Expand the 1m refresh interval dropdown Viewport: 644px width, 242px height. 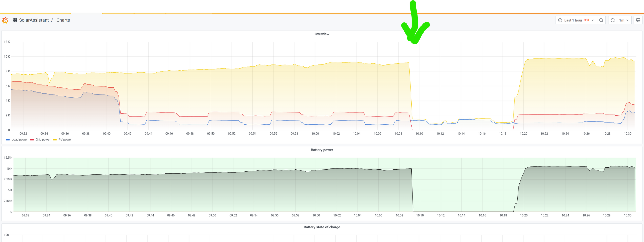624,20
